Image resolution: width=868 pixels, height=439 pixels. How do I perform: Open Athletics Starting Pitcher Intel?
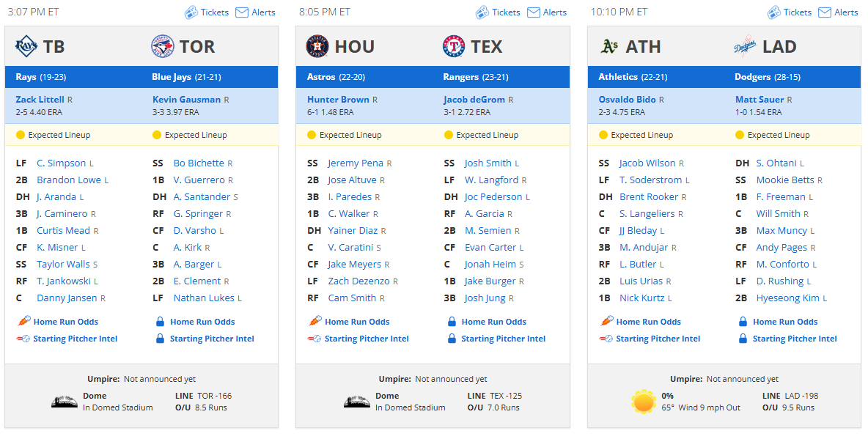coord(658,339)
